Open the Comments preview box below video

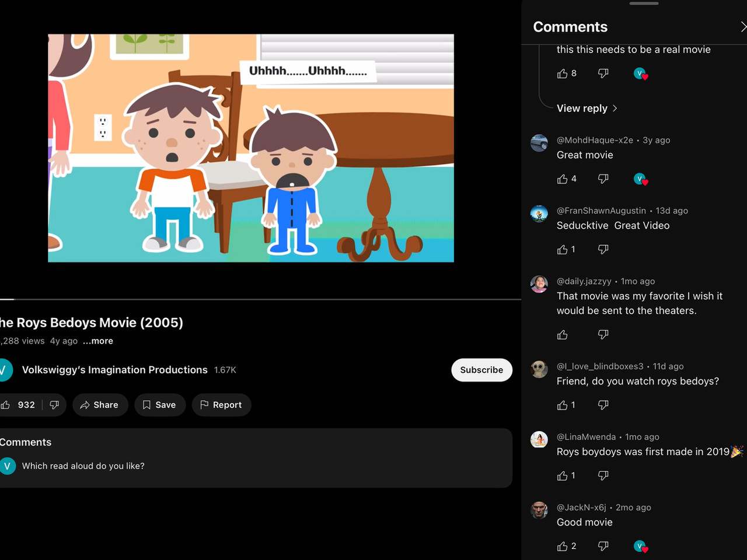256,459
